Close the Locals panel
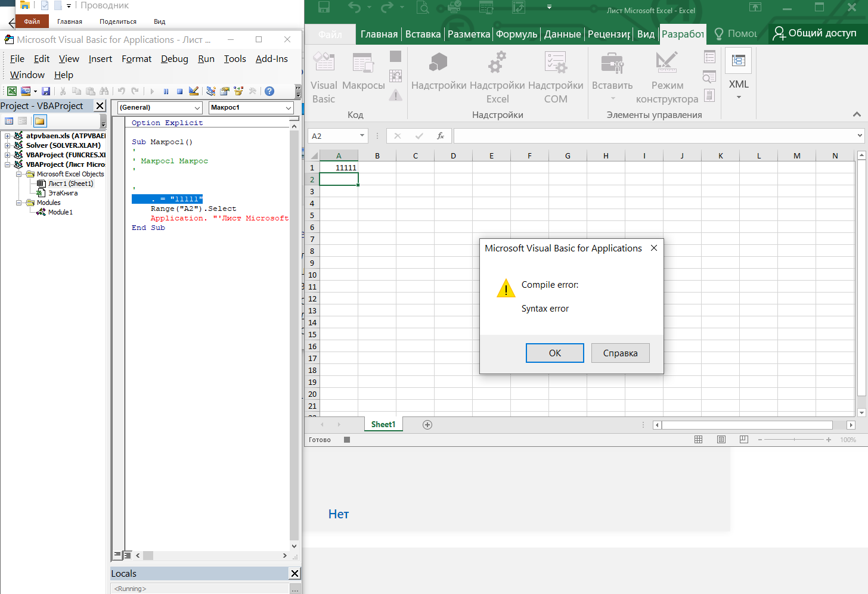Screen dimensions: 868x594 [294, 573]
